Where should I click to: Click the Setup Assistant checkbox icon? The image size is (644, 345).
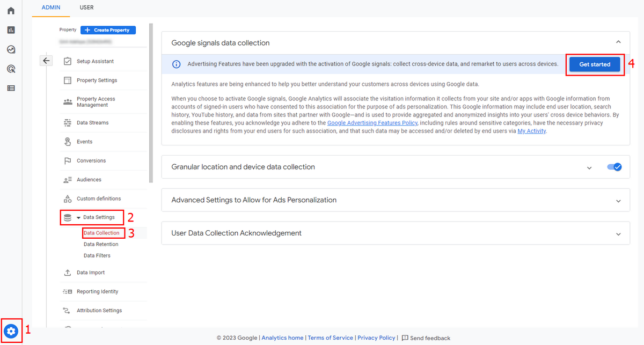tap(68, 61)
